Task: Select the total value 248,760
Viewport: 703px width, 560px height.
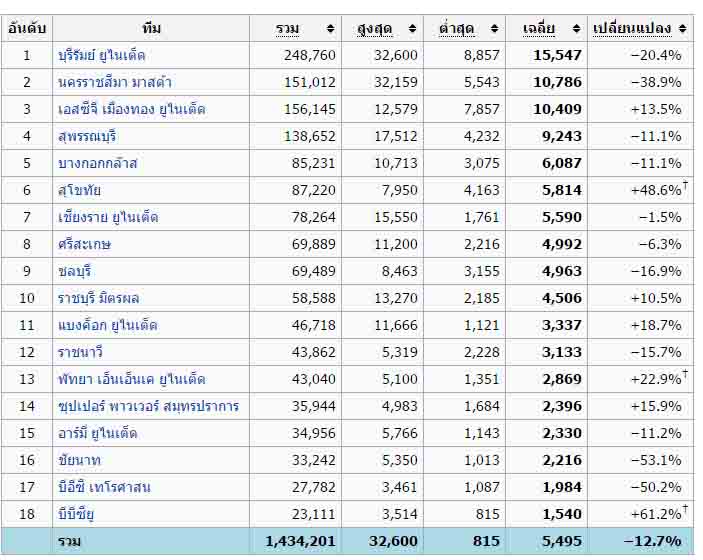Action: click(x=310, y=56)
